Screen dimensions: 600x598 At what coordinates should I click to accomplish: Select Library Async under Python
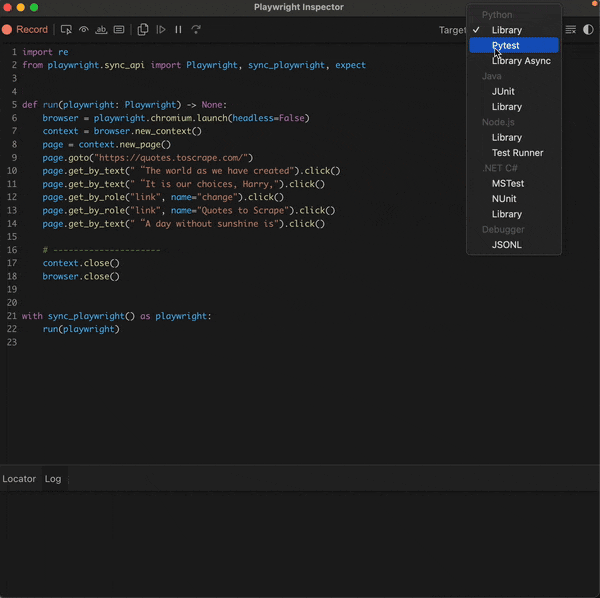point(514,61)
